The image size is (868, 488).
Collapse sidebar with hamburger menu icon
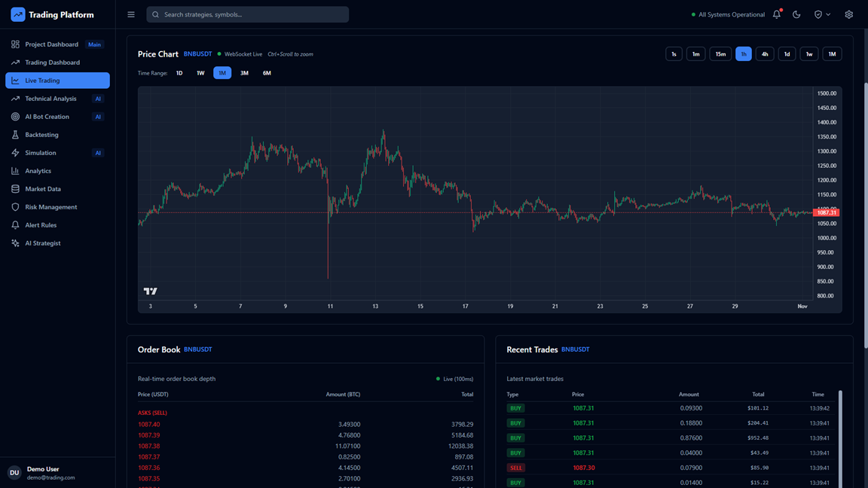131,14
